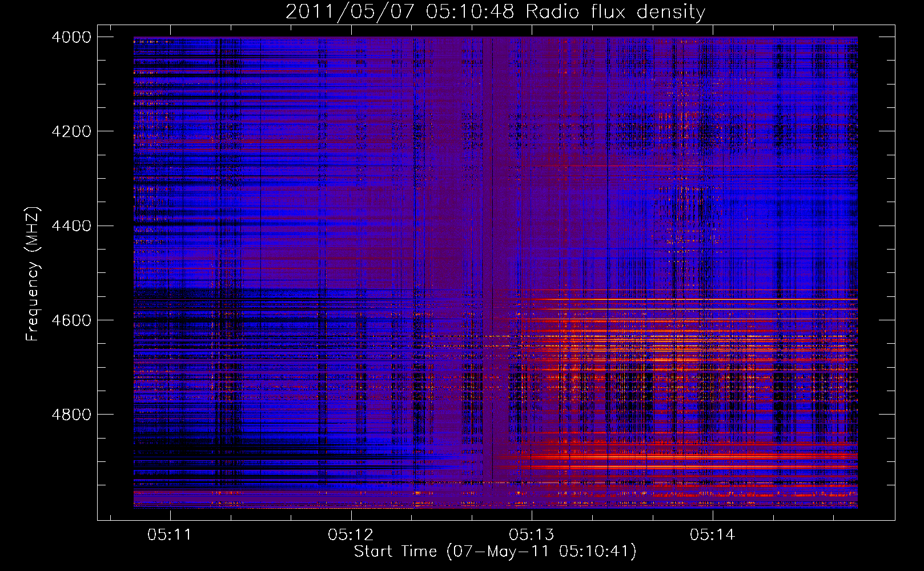Screen dimensions: 924x571
Task: Click the '4400' frequency axis label
Action: (71, 226)
